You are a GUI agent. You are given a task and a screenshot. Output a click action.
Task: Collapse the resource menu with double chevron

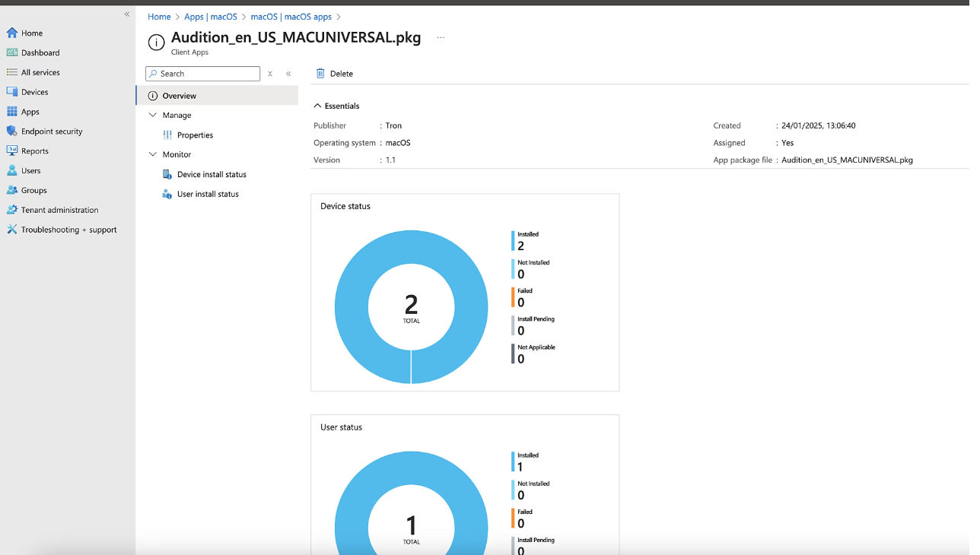(x=288, y=74)
